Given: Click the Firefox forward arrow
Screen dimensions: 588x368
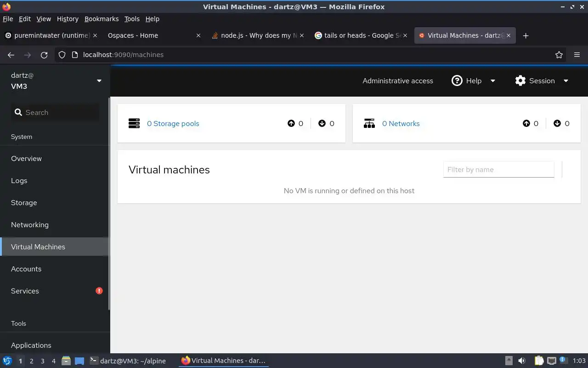Looking at the screenshot, I should [28, 55].
